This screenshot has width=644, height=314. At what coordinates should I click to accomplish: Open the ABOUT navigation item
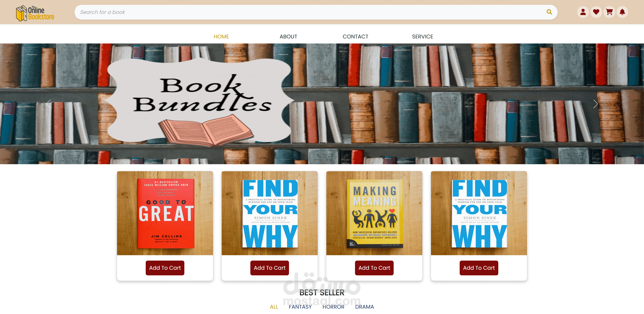288,37
